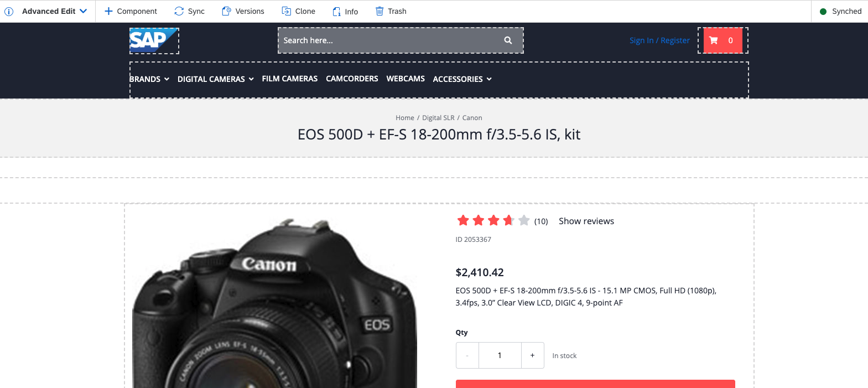This screenshot has height=388, width=868.
Task: Move the page to Trash
Action: tap(391, 11)
